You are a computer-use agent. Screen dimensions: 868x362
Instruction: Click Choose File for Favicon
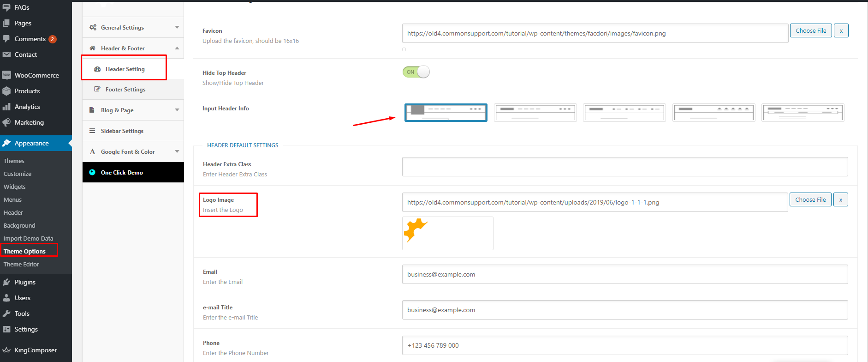pos(811,31)
